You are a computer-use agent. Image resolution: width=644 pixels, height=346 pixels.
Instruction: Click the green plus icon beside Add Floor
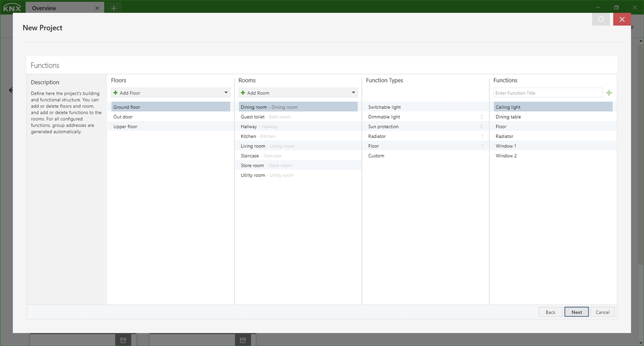114,92
